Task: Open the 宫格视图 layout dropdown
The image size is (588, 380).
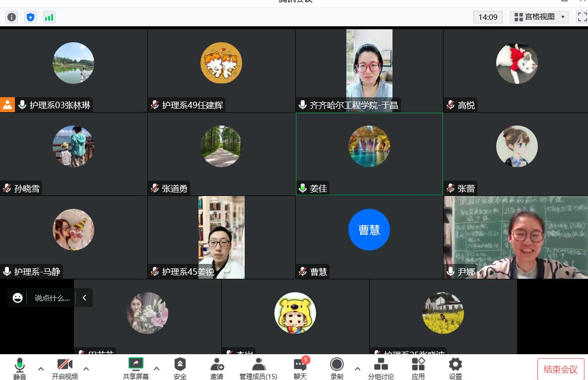Action: (x=540, y=17)
